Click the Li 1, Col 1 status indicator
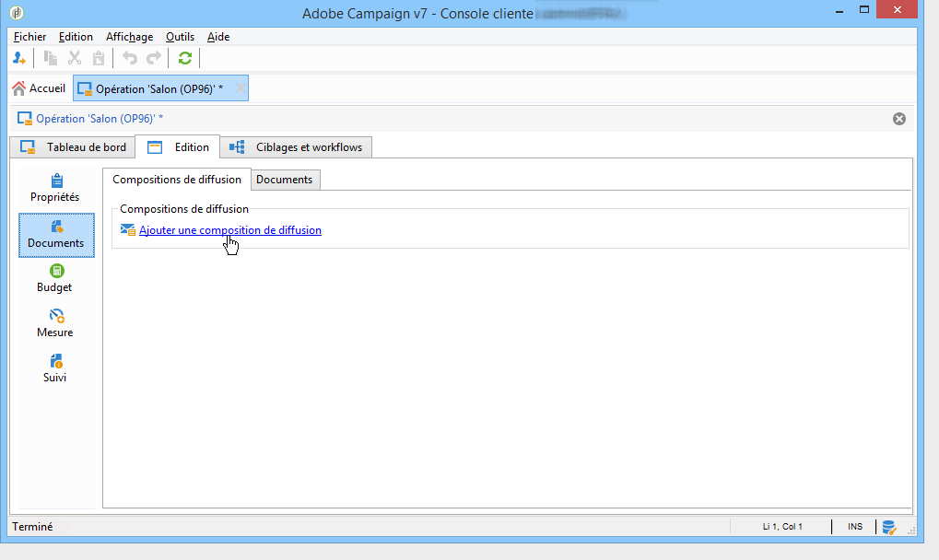 [x=782, y=527]
